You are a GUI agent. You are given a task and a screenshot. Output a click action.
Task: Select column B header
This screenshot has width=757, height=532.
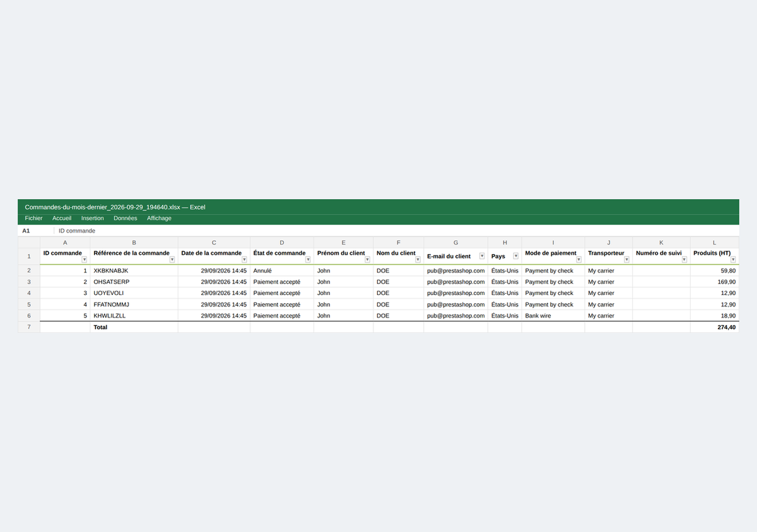(x=134, y=243)
